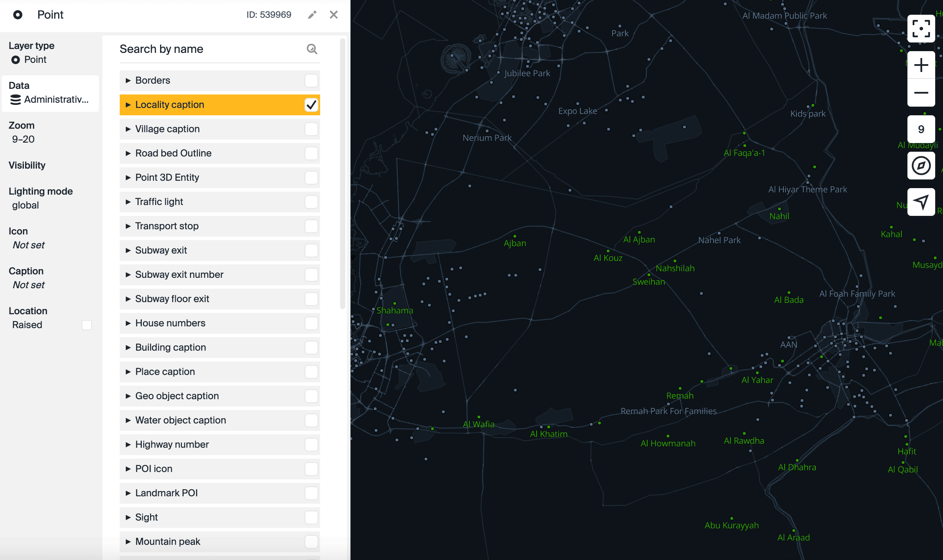Click the layer list scrollbar
This screenshot has height=560, width=943.
342,173
